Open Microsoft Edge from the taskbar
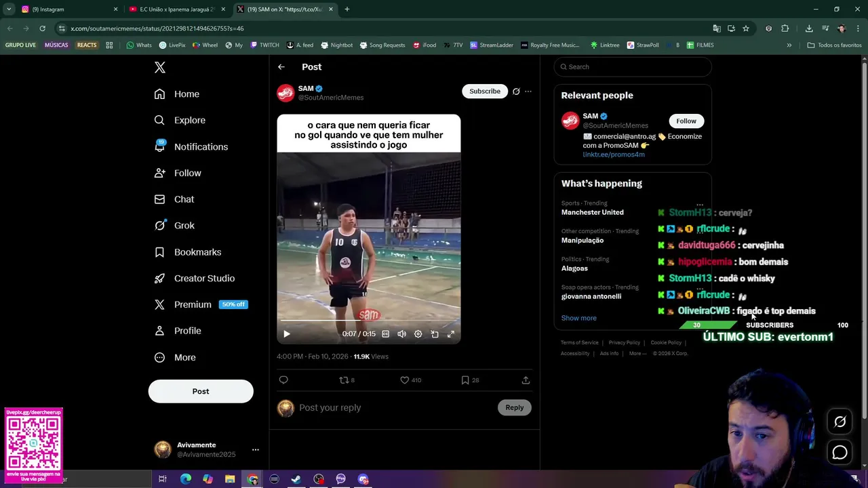Viewport: 868px width, 488px height. point(185,479)
